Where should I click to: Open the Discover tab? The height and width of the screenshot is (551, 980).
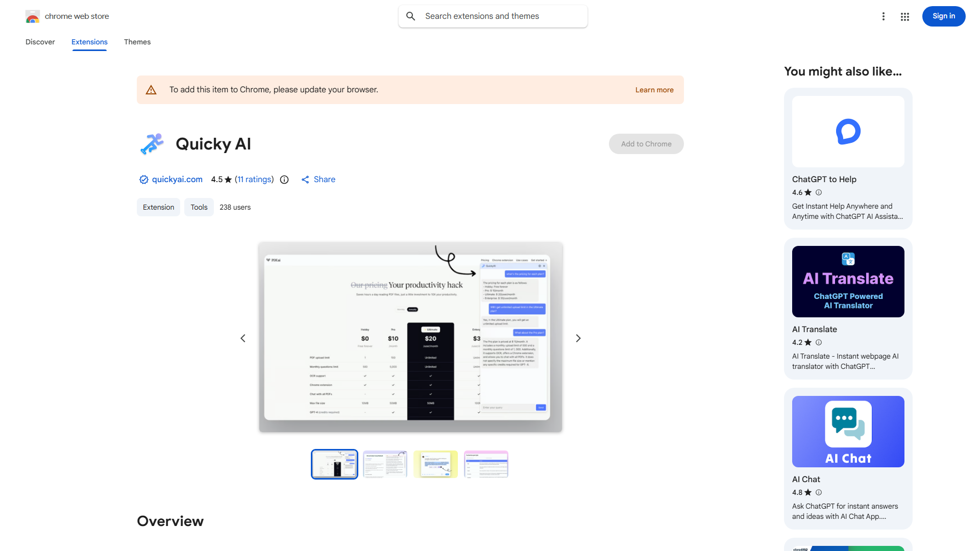click(x=40, y=42)
